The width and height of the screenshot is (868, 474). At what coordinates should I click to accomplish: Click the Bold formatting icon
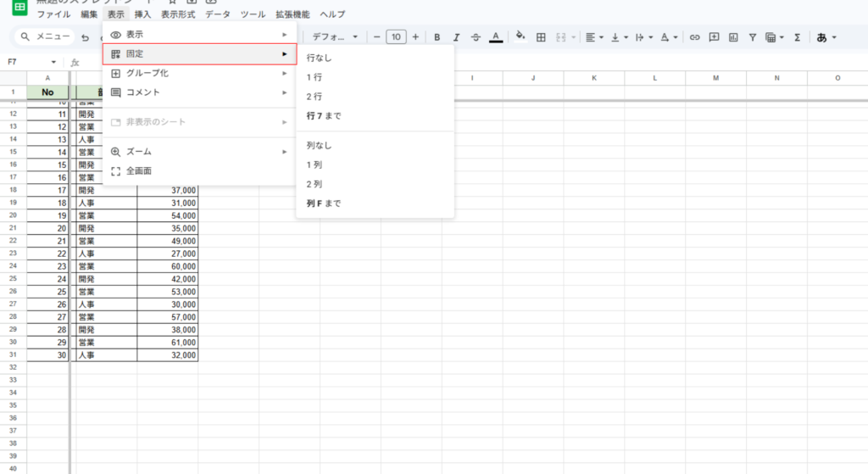coord(437,37)
